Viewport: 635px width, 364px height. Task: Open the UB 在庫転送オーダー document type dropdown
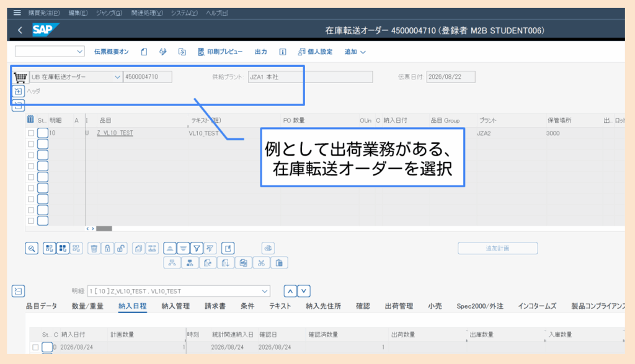[x=117, y=77]
